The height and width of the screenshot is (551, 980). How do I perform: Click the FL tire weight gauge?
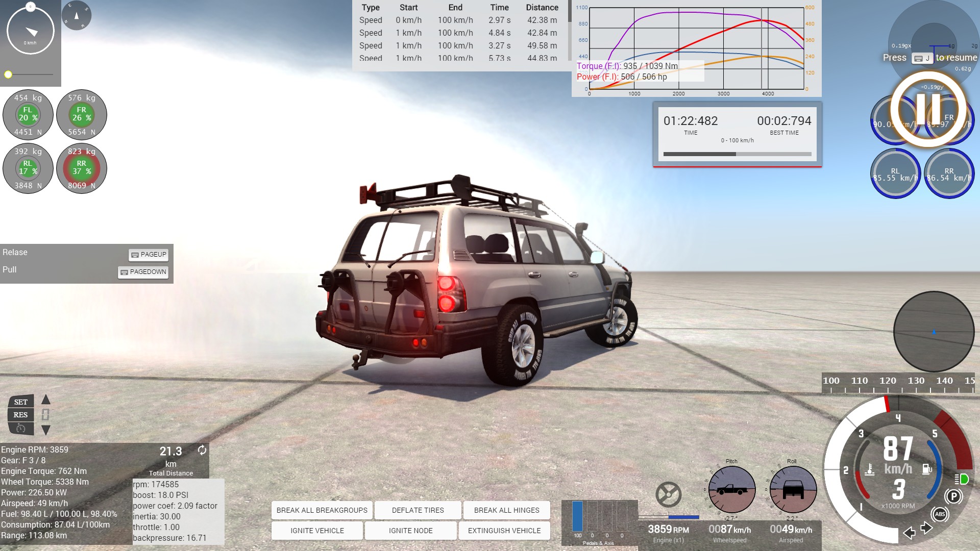pyautogui.click(x=28, y=115)
